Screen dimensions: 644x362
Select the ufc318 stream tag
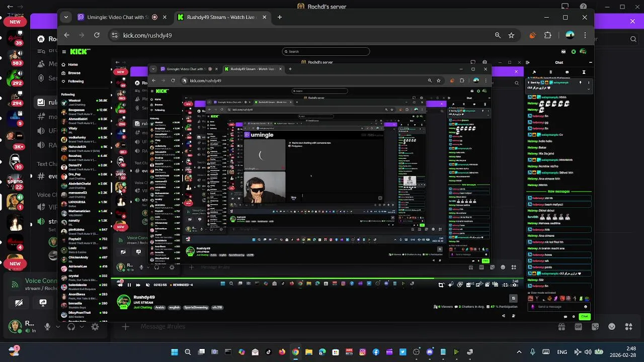click(x=217, y=307)
